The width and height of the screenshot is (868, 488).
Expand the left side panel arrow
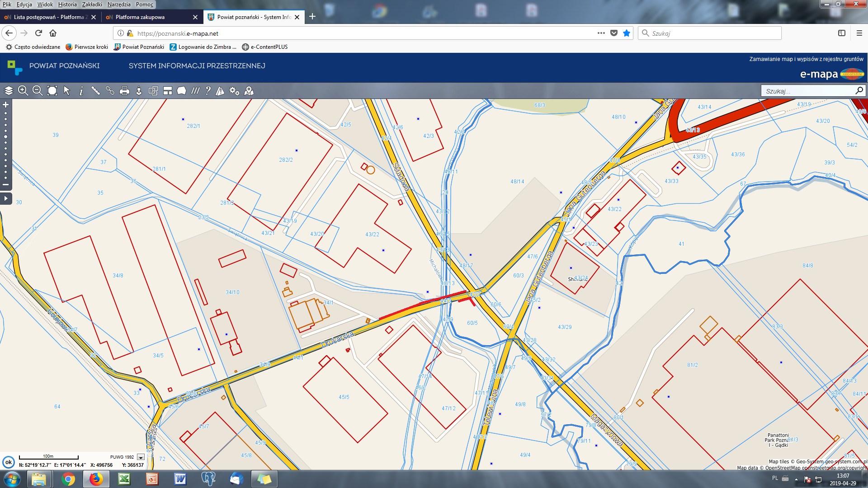[x=6, y=198]
